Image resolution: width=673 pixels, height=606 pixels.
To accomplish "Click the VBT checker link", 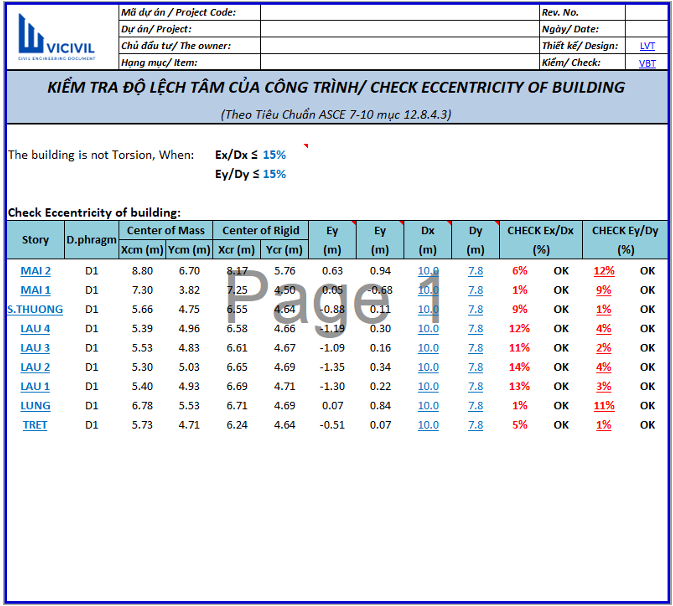I will 647,63.
